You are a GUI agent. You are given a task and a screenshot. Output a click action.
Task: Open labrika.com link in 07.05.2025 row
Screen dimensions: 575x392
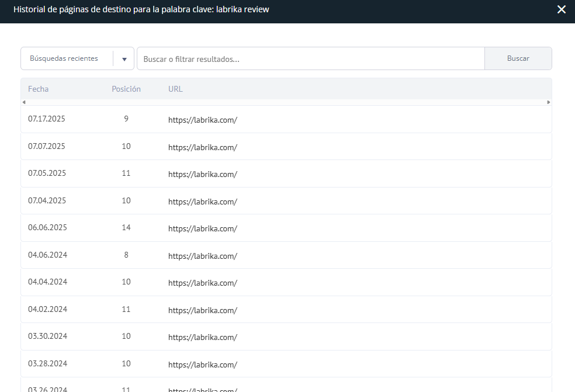203,174
